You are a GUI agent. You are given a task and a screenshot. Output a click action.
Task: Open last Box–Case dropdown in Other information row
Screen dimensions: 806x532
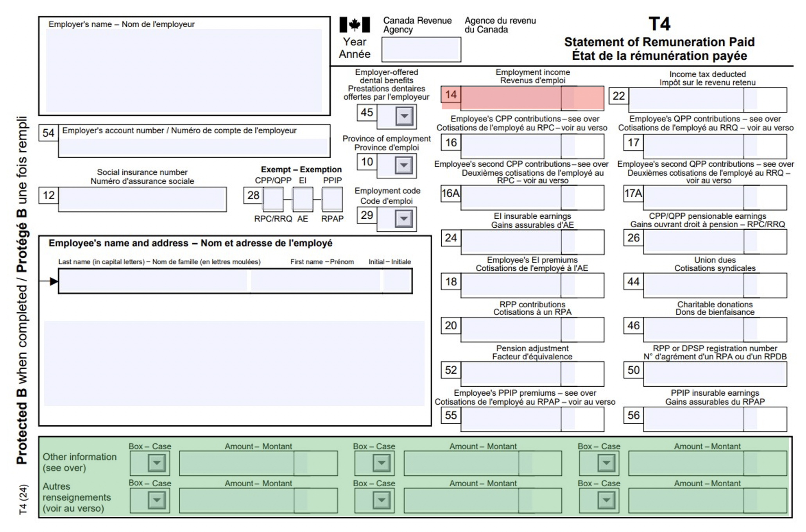[606, 463]
